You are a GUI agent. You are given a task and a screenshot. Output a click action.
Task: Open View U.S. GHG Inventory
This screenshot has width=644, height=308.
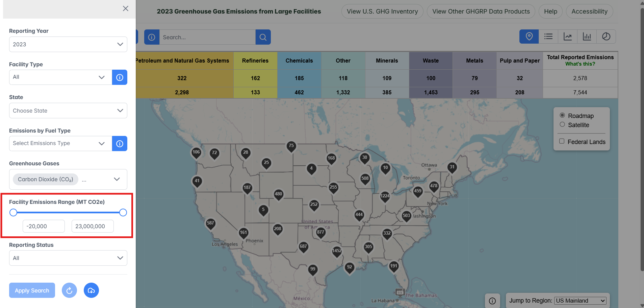pos(382,11)
